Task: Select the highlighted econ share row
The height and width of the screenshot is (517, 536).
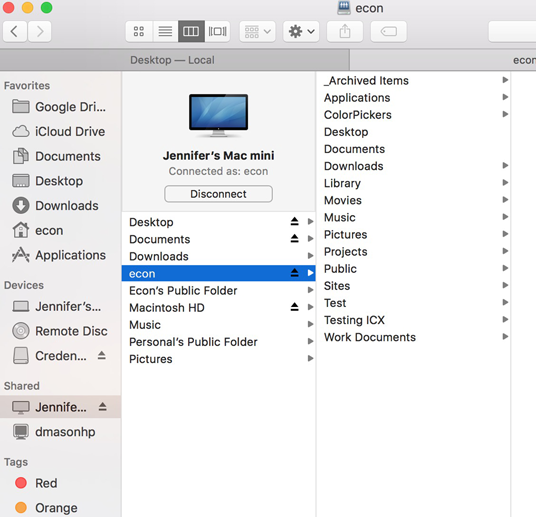Action: pyautogui.click(x=218, y=273)
